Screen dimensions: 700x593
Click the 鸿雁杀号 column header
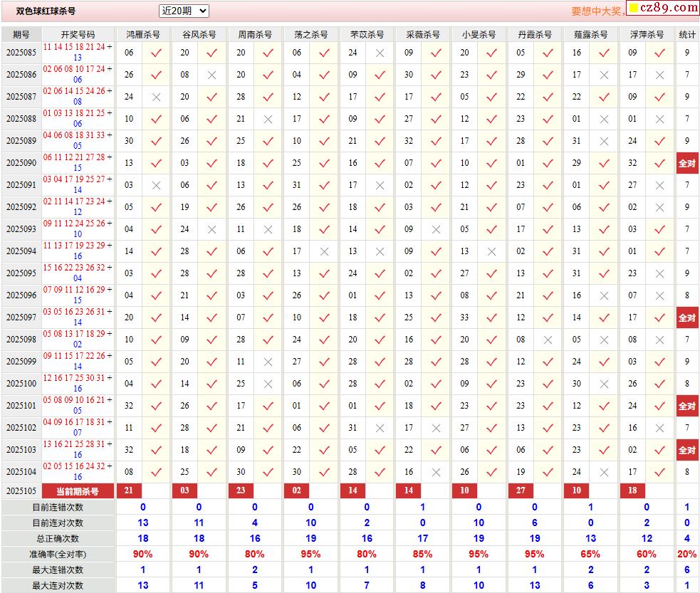point(143,34)
